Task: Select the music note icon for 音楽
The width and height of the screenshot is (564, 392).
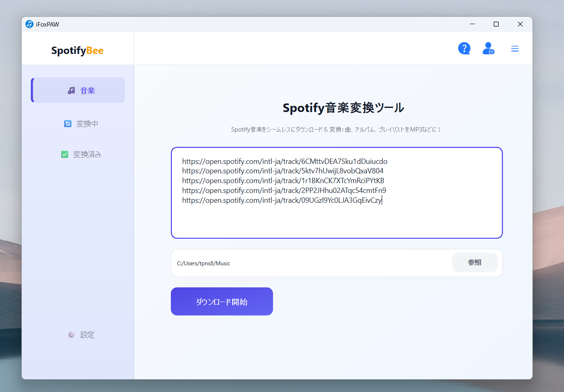Action: tap(72, 90)
